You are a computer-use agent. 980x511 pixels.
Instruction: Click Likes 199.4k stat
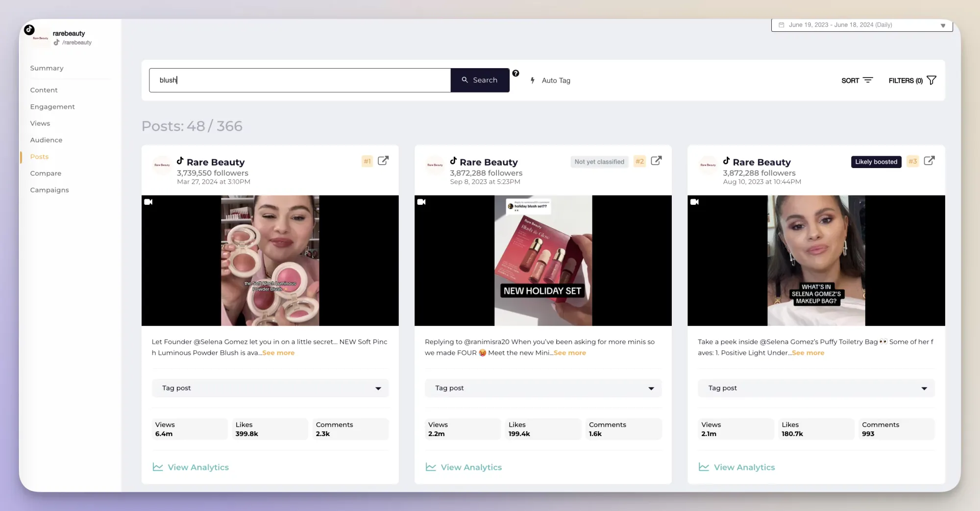543,429
